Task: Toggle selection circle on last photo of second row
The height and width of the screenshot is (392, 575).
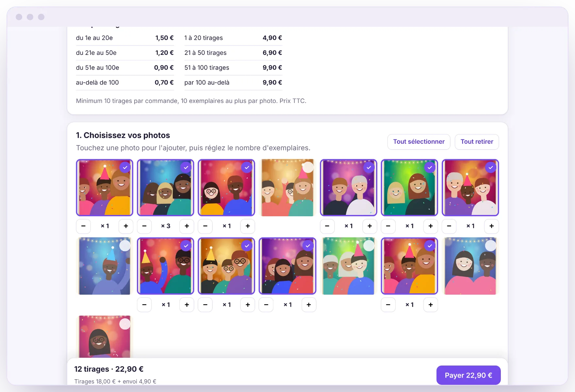Action: (x=490, y=246)
